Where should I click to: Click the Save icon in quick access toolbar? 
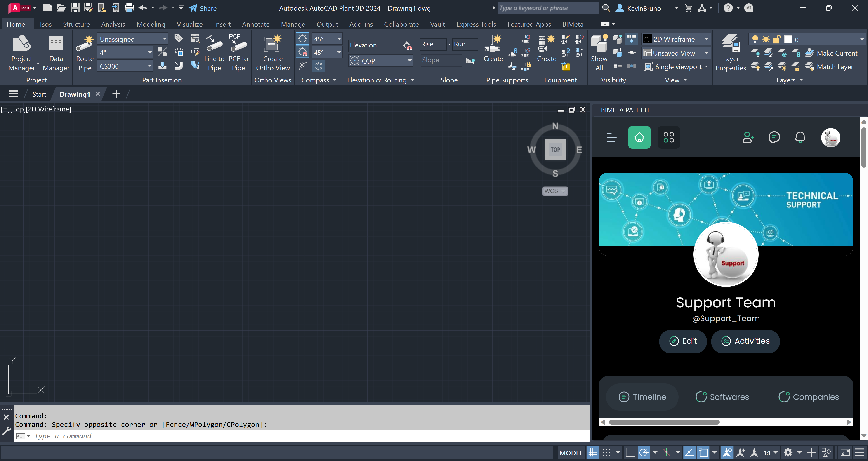pyautogui.click(x=75, y=8)
